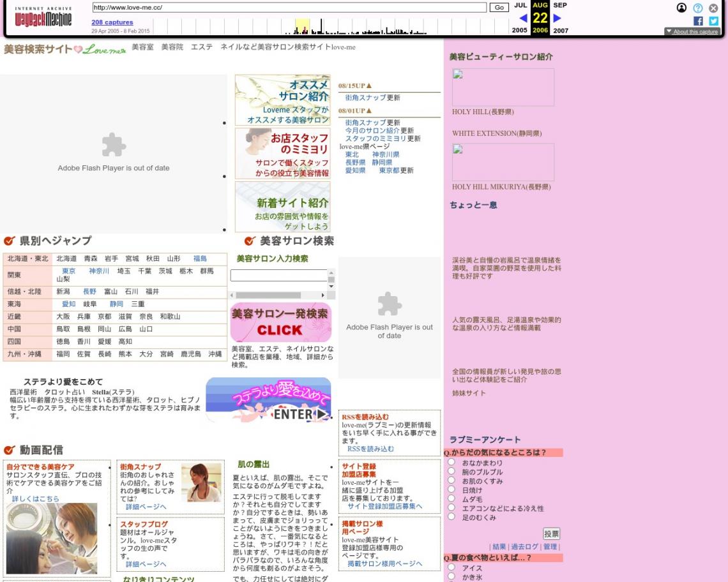Screen dimensions: 728x582
Task: Click the love-me site logo
Action: click(x=65, y=49)
